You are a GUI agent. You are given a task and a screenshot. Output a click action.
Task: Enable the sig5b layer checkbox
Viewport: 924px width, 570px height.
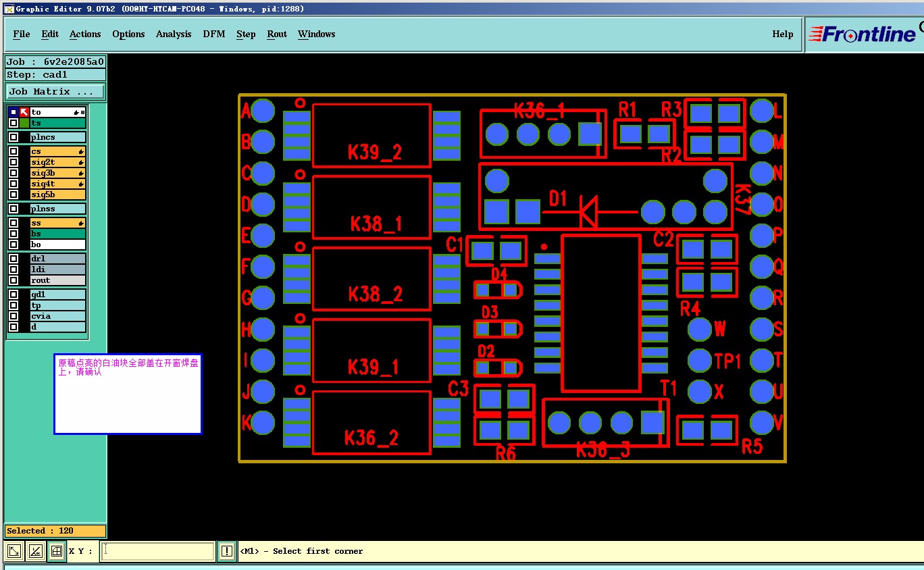(14, 195)
